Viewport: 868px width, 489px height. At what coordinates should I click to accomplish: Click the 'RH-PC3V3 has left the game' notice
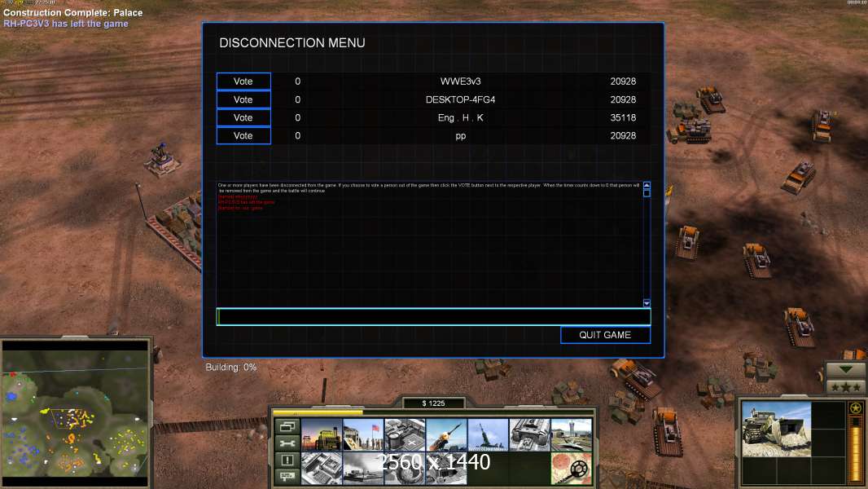(66, 24)
